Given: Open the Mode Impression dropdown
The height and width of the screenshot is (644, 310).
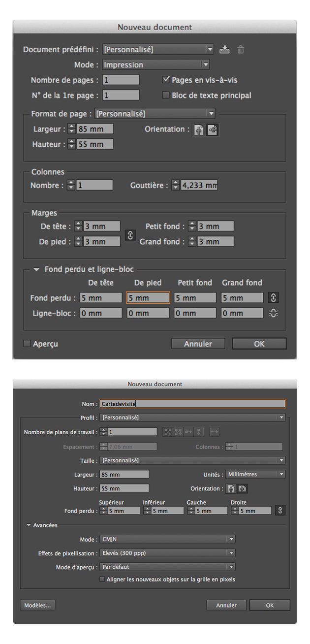Looking at the screenshot, I should (x=155, y=64).
